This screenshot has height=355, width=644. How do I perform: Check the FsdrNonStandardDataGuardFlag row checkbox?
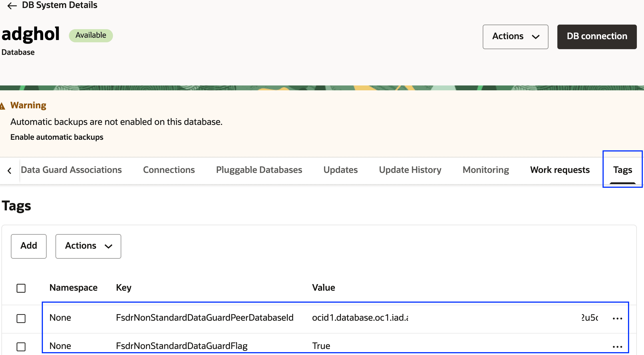(x=21, y=347)
